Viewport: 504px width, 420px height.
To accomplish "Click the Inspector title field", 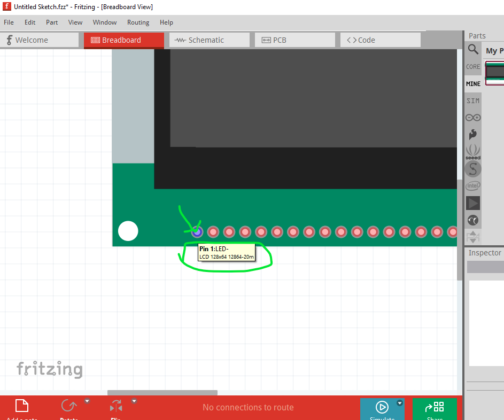I will tap(485, 267).
